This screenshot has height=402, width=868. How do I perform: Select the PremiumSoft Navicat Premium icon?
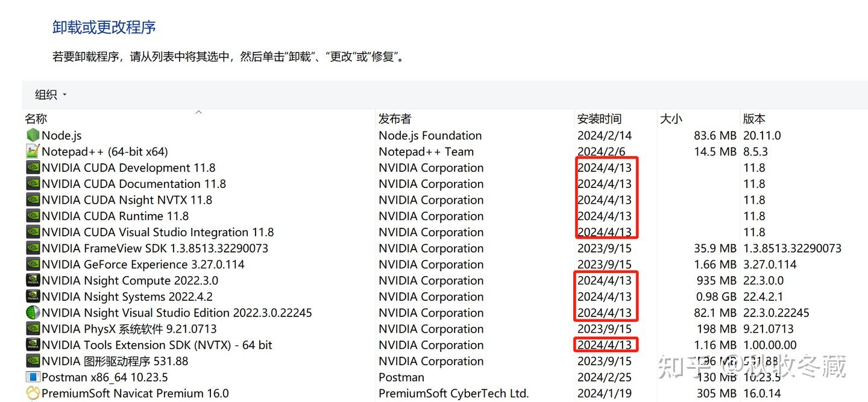point(33,393)
